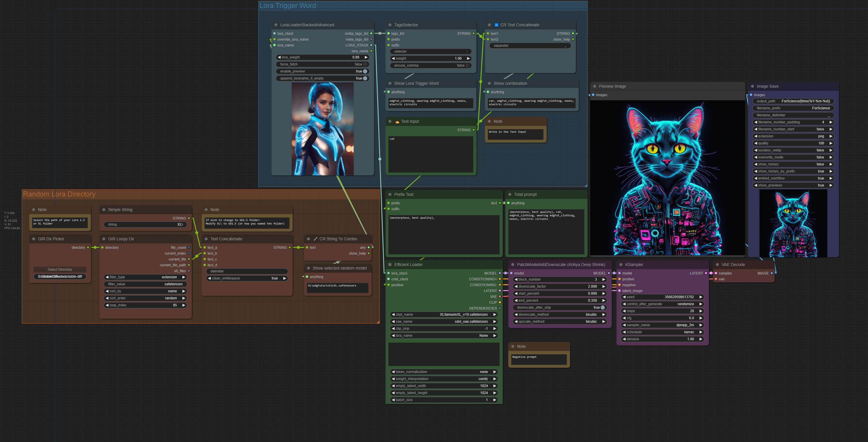Click the Text Input field containing cat

point(430,154)
